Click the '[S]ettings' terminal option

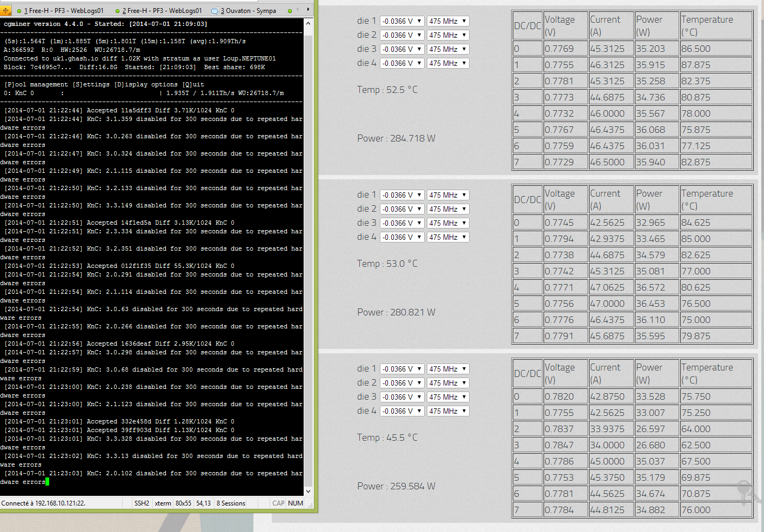click(x=91, y=84)
